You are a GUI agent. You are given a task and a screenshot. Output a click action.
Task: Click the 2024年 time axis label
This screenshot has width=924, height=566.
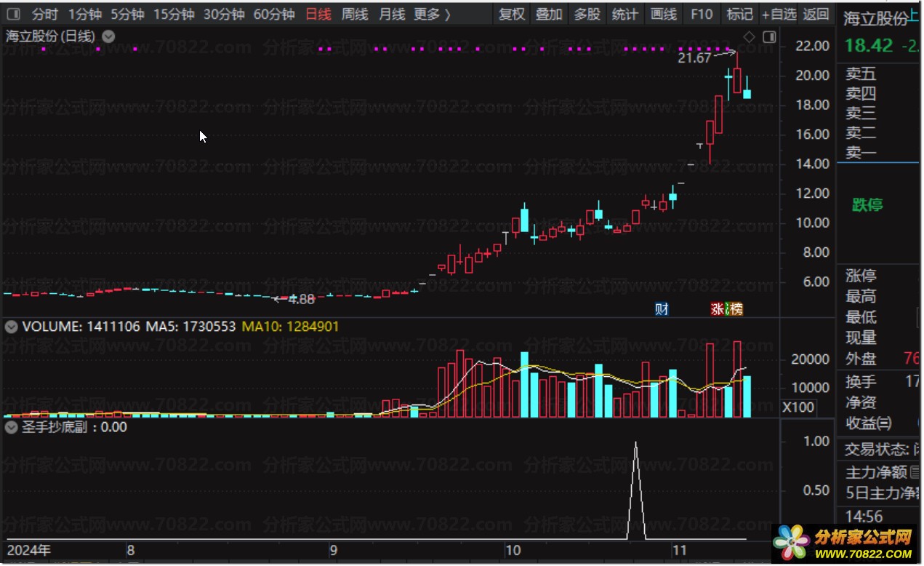[28, 550]
